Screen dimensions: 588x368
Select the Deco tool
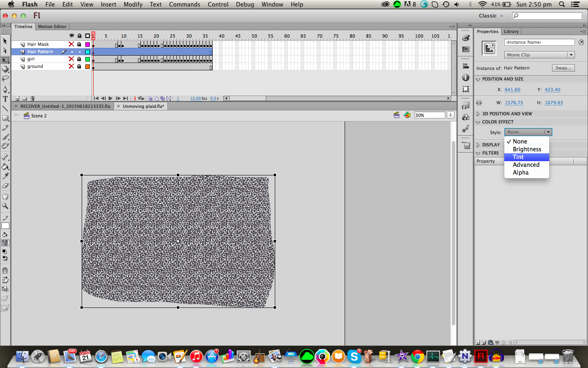pos(5,146)
